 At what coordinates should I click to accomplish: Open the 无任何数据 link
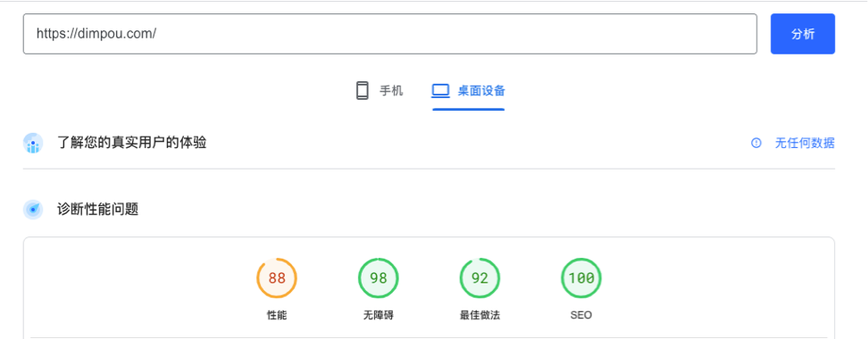pos(805,144)
